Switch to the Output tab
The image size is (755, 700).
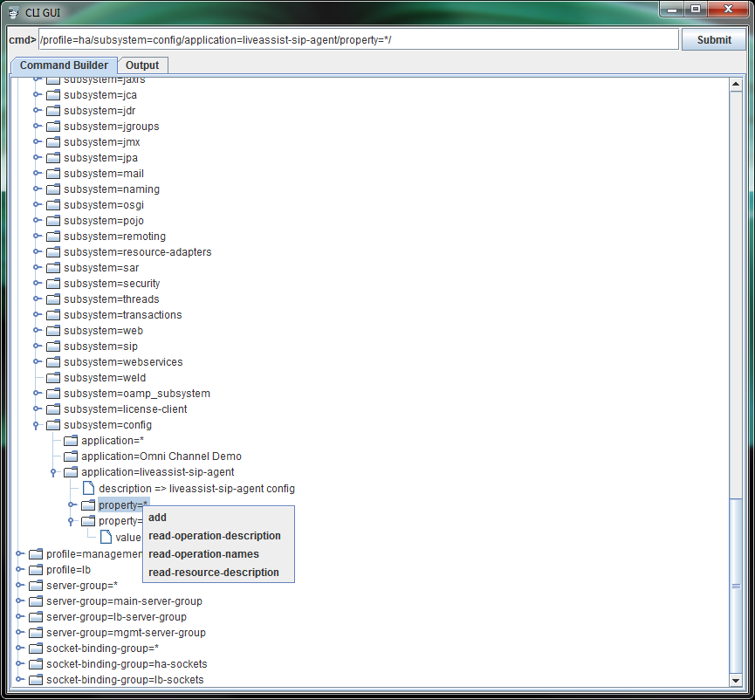tap(142, 65)
